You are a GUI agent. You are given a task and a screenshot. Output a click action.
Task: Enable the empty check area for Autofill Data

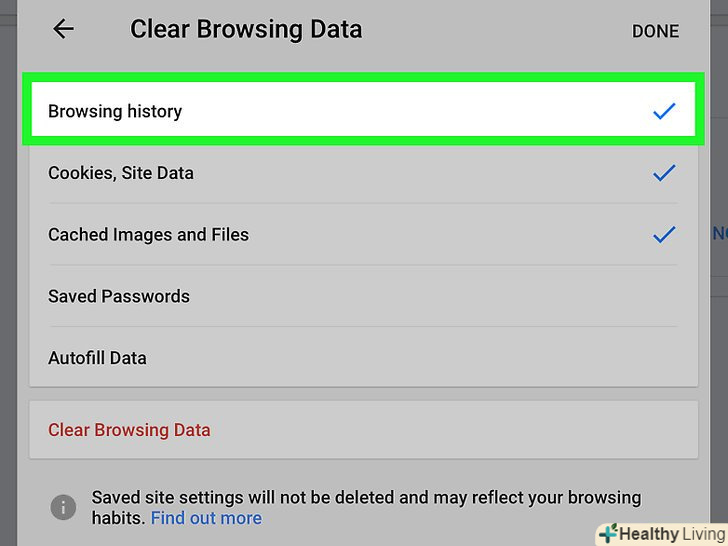tap(664, 358)
